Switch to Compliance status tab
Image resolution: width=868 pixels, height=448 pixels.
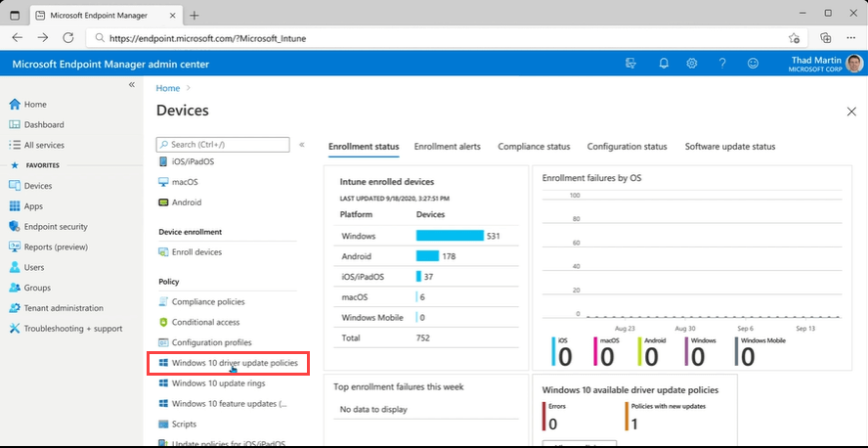[534, 147]
